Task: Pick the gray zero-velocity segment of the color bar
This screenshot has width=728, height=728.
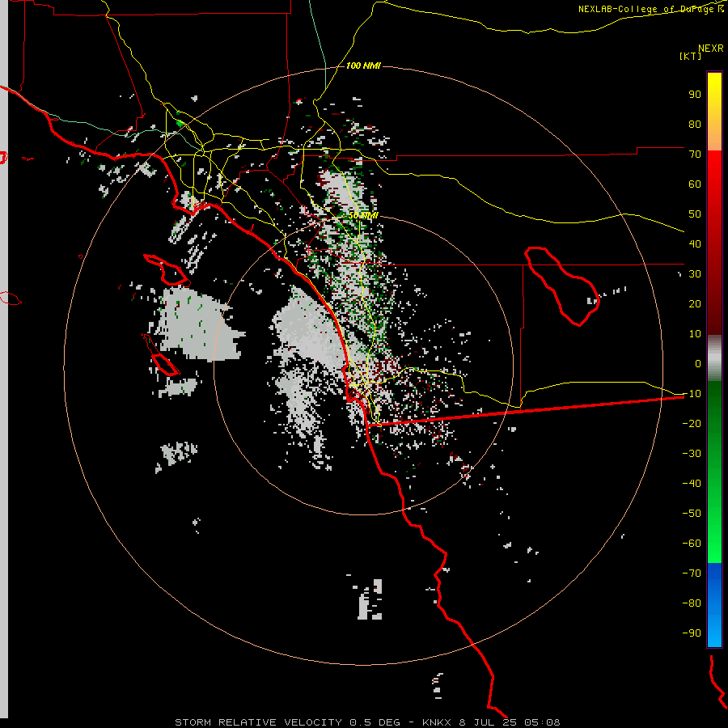Action: tap(714, 358)
